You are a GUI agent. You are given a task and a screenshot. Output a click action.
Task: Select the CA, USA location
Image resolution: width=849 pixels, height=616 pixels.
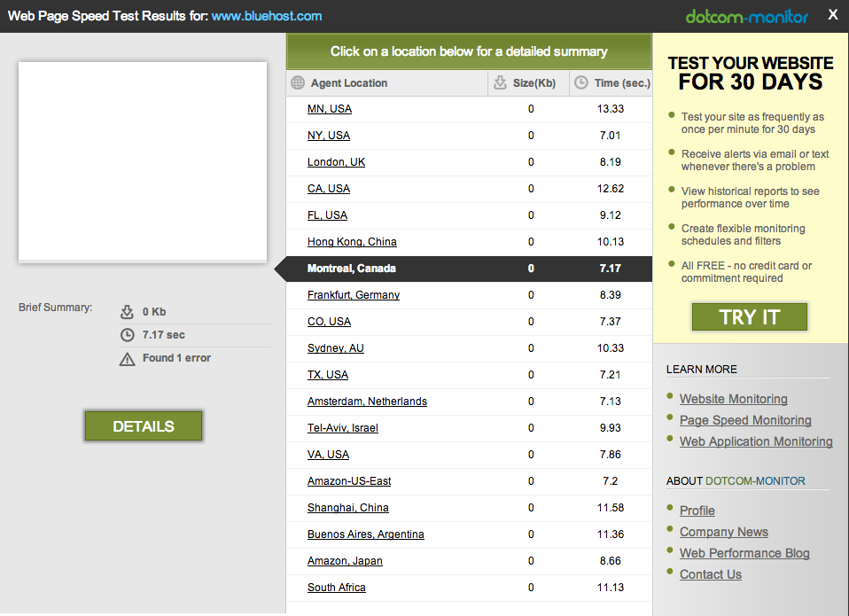[x=329, y=189]
